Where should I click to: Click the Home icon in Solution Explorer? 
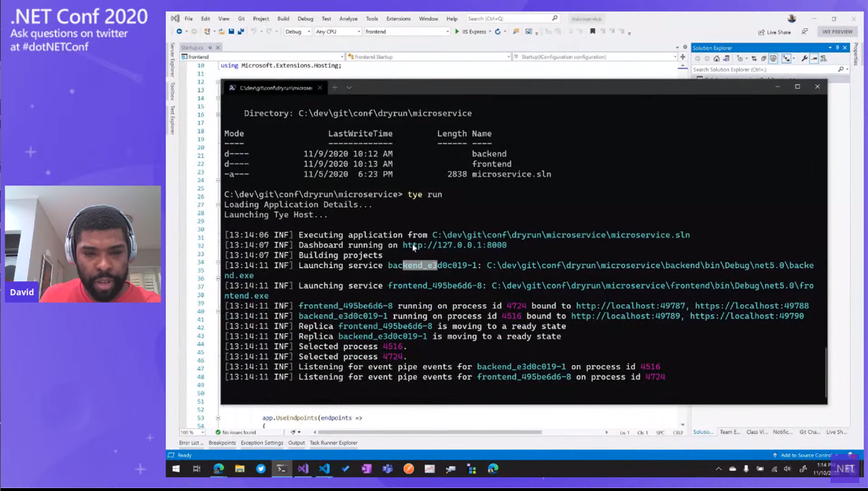[716, 58]
